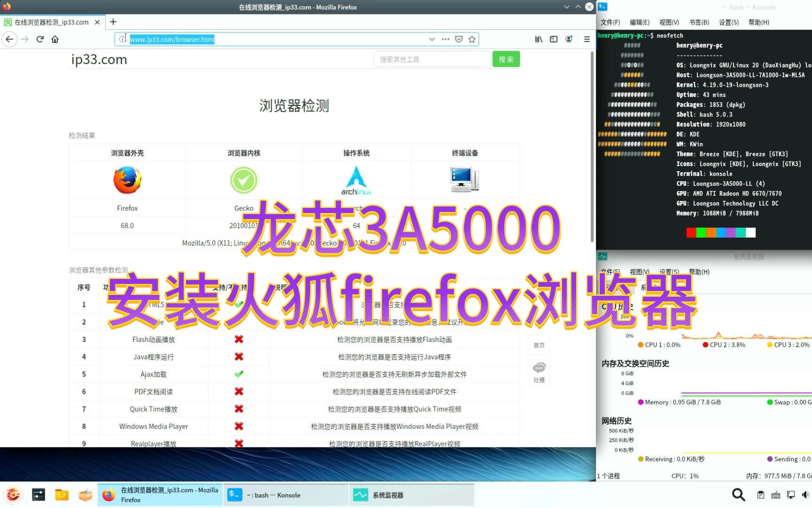Click 'Windows Media Player' row label
Image resolution: width=812 pixels, height=508 pixels.
(154, 427)
